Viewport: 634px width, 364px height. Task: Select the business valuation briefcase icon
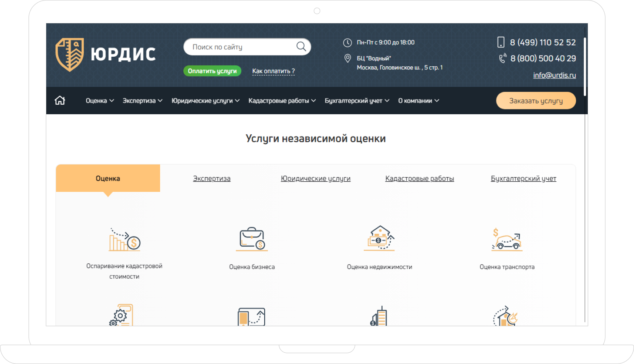click(252, 239)
